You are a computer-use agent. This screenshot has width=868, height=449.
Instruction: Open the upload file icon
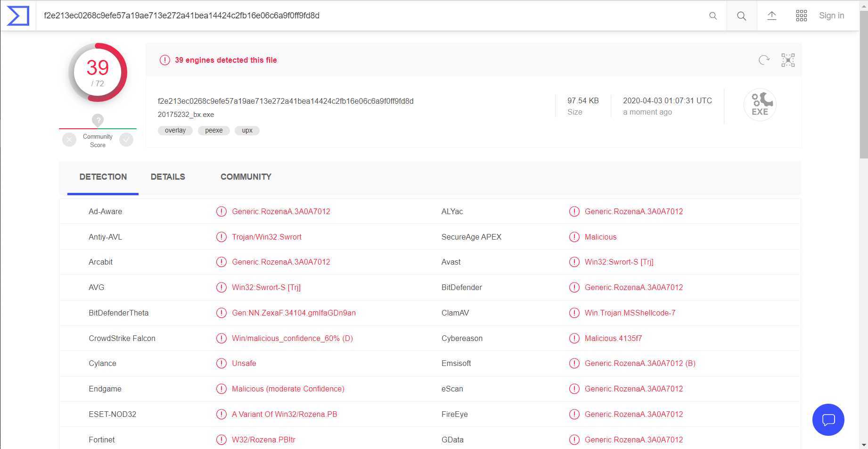coord(772,16)
